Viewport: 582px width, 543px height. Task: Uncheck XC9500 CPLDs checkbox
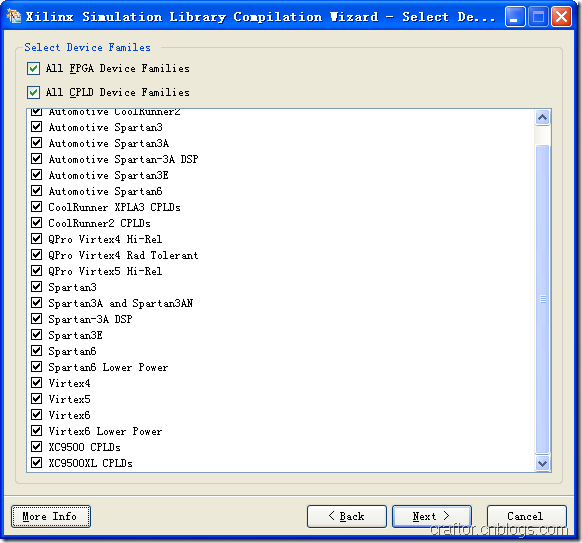coord(36,446)
